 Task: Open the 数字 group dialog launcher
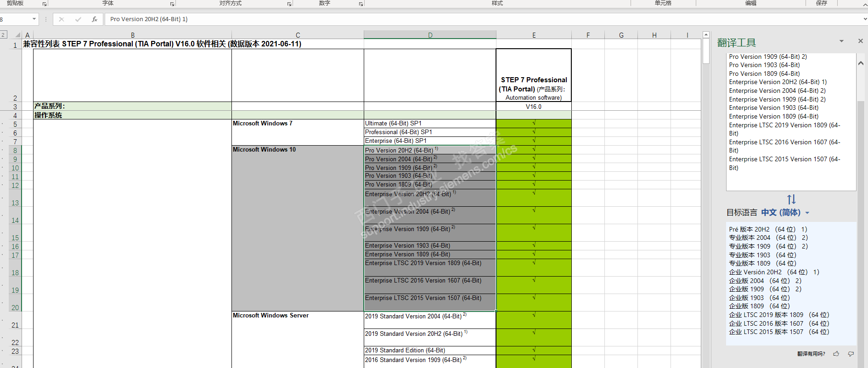(x=361, y=4)
